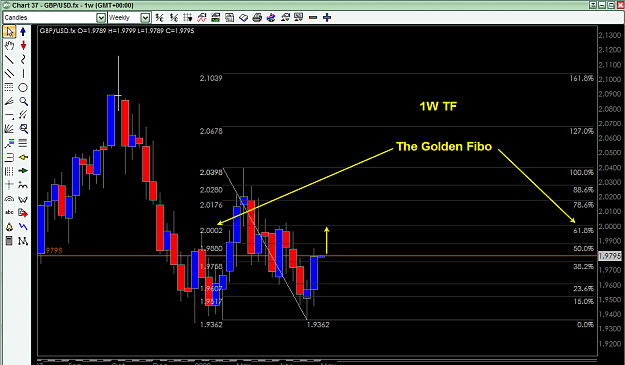Image resolution: width=625 pixels, height=365 pixels.
Task: Click the printer icon
Action: coord(257,18)
